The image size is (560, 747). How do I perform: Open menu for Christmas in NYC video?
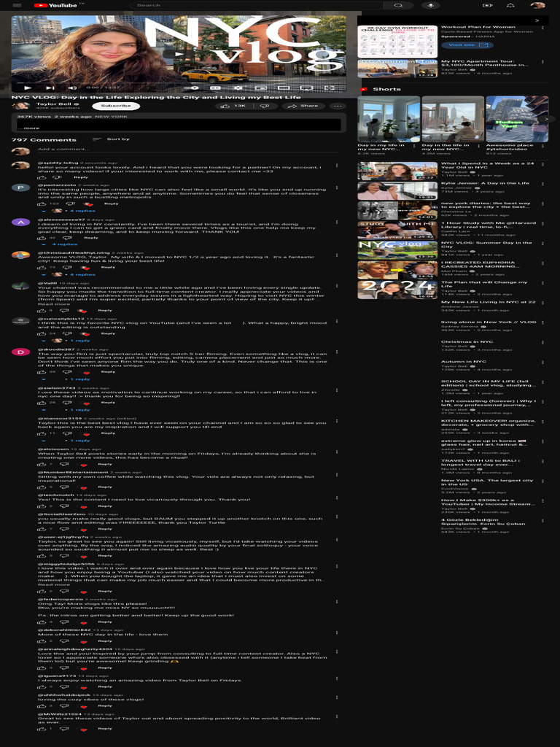click(x=542, y=342)
